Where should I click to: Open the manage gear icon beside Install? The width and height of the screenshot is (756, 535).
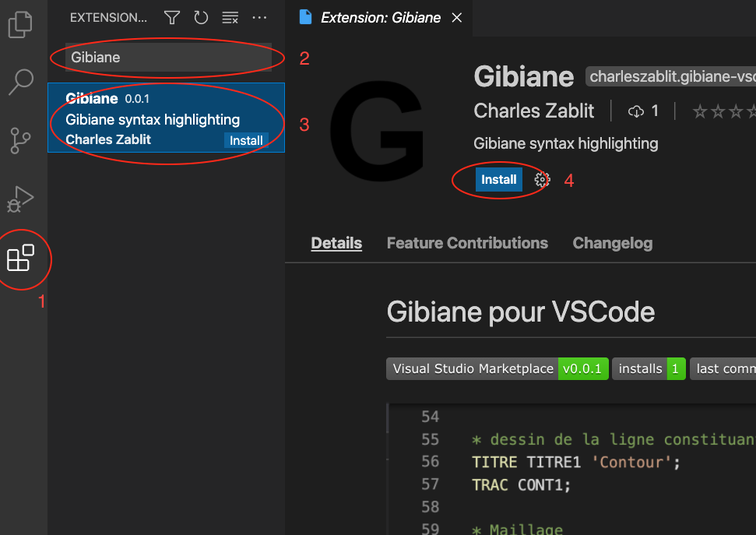[542, 179]
